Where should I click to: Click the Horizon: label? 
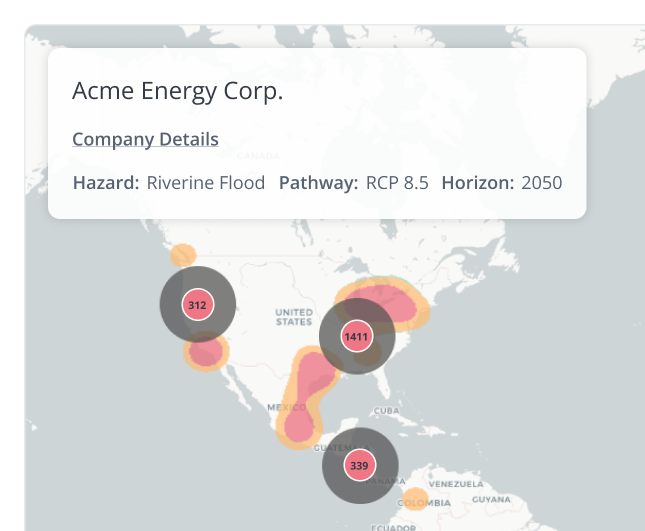[x=478, y=183]
